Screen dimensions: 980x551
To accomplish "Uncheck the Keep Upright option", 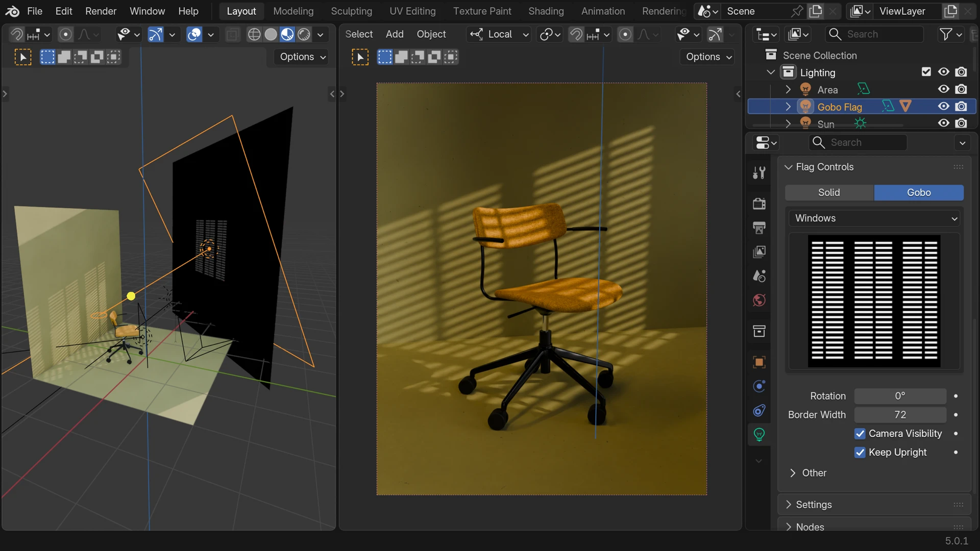I will click(860, 453).
